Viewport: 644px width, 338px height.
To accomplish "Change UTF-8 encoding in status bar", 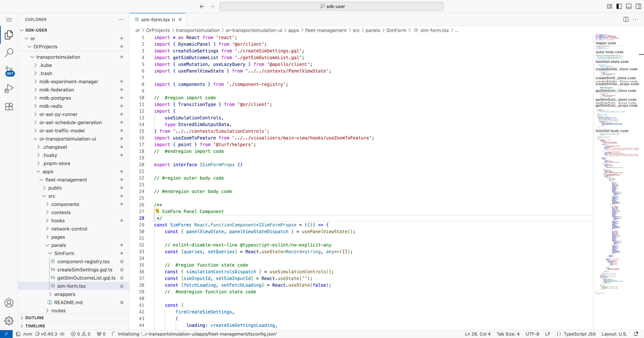I will (532, 334).
